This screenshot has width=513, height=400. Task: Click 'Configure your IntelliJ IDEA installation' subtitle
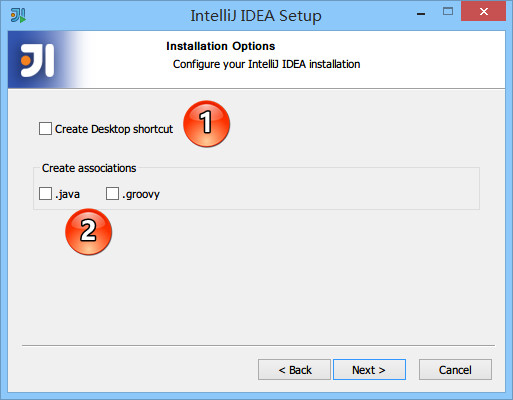[x=267, y=64]
